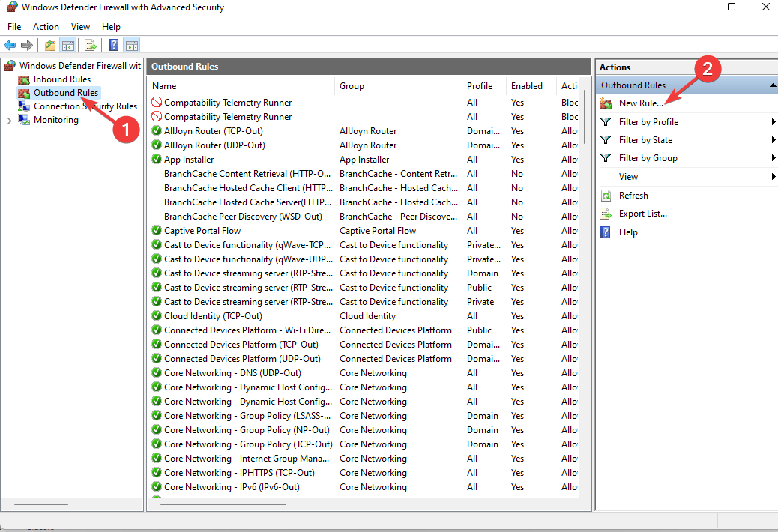The height and width of the screenshot is (532, 778).
Task: Click the New Rule icon in Actions pane
Action: pyautogui.click(x=606, y=103)
